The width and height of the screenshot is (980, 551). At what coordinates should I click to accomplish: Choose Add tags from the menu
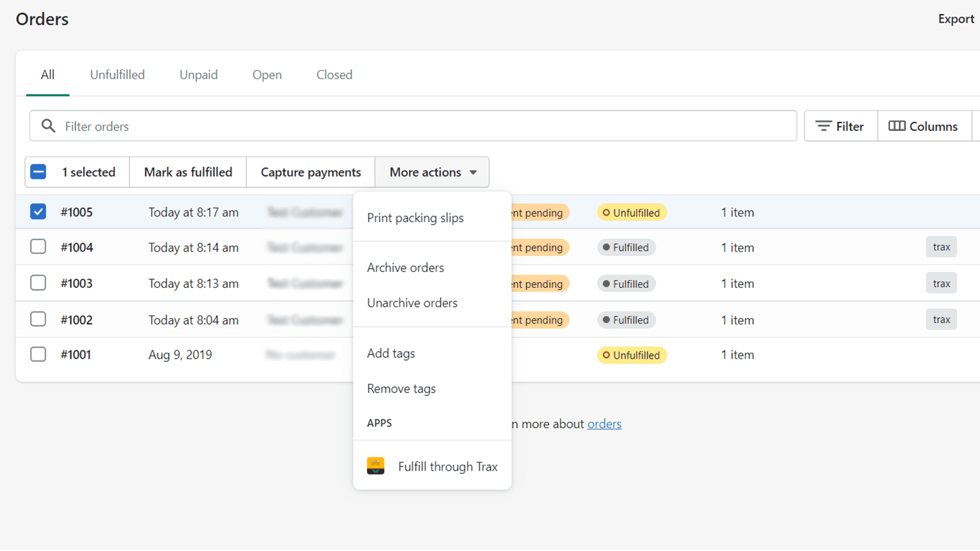[391, 353]
